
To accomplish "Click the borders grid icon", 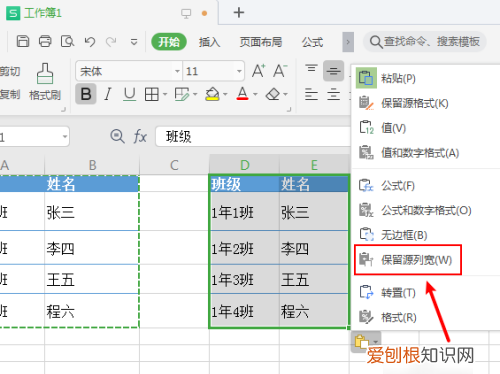I will pyautogui.click(x=152, y=95).
